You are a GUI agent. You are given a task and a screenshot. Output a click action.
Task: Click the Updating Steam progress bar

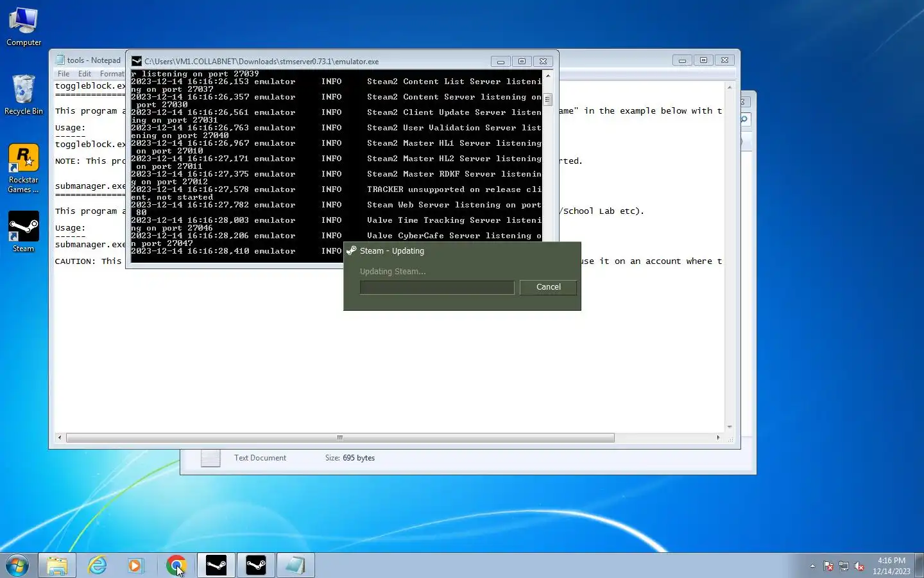coord(437,287)
